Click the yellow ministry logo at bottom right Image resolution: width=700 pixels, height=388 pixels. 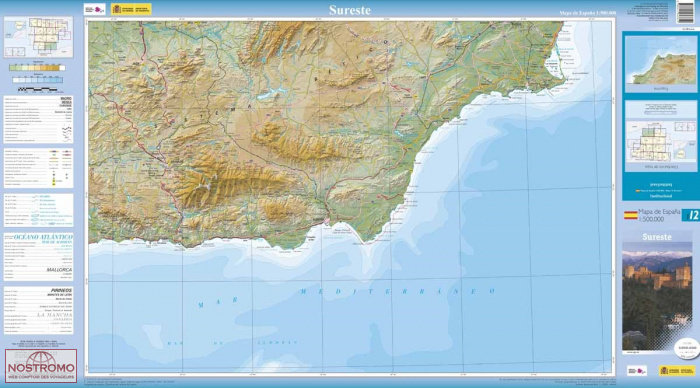click(677, 371)
